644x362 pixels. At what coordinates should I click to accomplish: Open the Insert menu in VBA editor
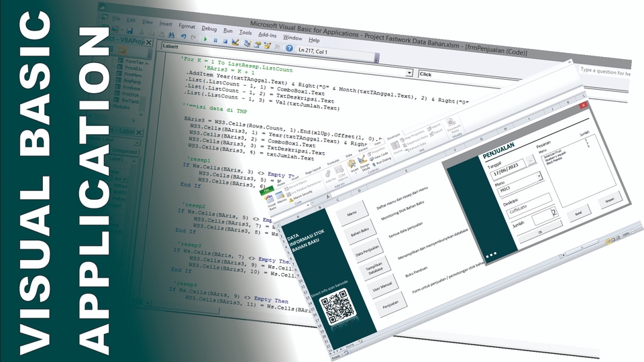click(x=166, y=24)
